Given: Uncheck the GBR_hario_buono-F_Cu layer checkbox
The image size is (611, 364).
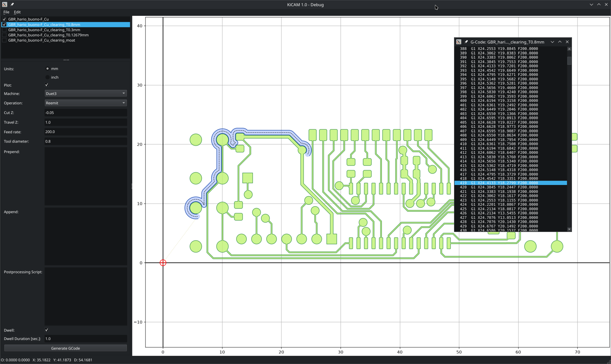Looking at the screenshot, I should point(4,19).
